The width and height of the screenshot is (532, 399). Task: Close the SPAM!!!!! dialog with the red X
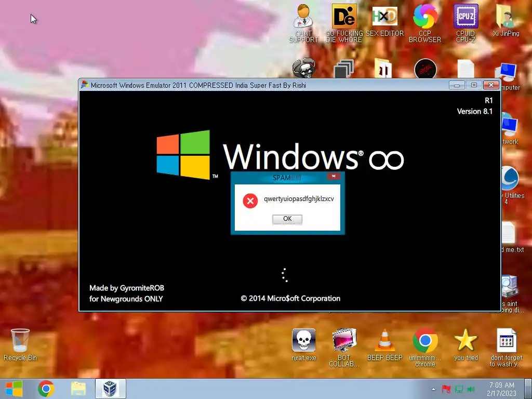click(x=334, y=176)
